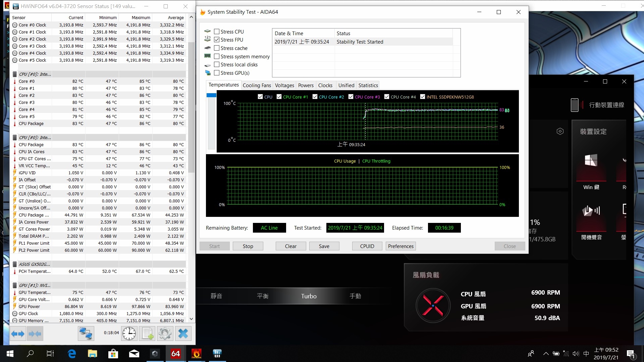This screenshot has height=362, width=644.
Task: Enable the Stress CPU checkbox
Action: coord(217,32)
